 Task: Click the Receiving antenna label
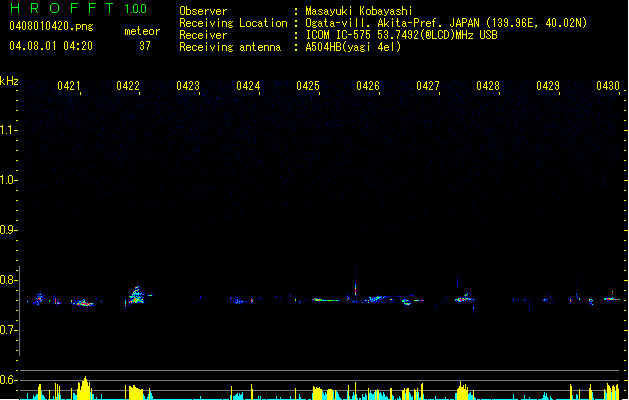[x=230, y=47]
